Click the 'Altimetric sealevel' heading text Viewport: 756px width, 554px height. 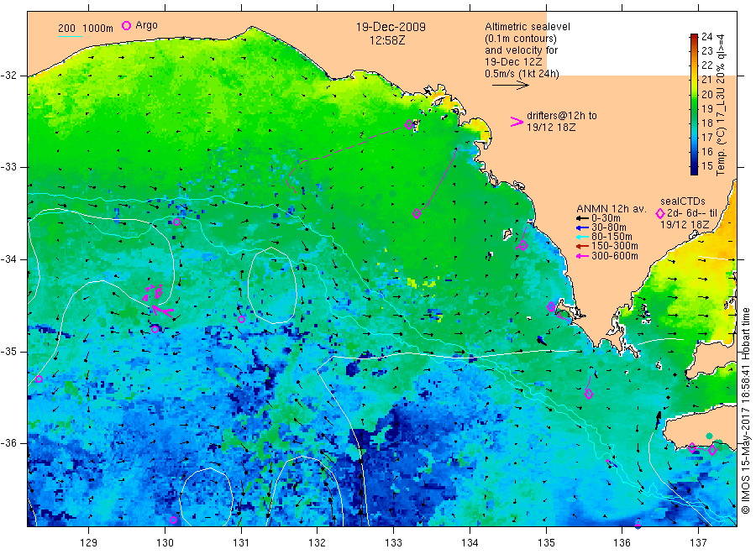pyautogui.click(x=527, y=27)
